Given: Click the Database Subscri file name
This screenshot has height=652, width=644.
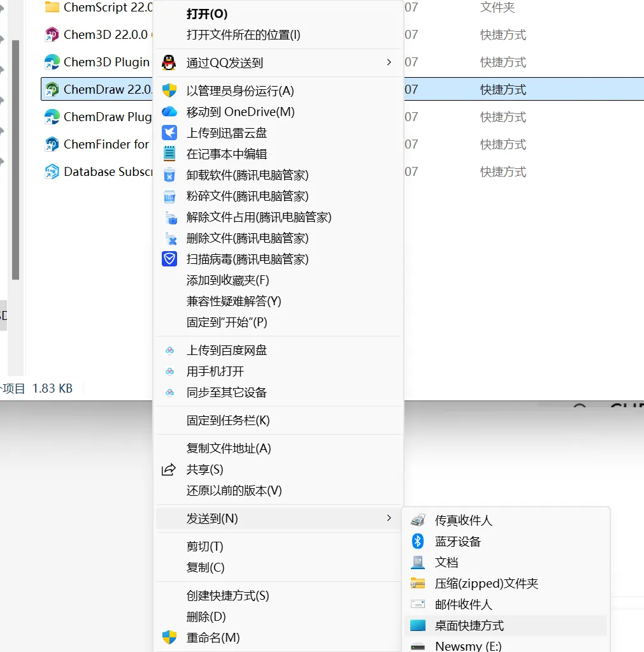Looking at the screenshot, I should point(108,171).
